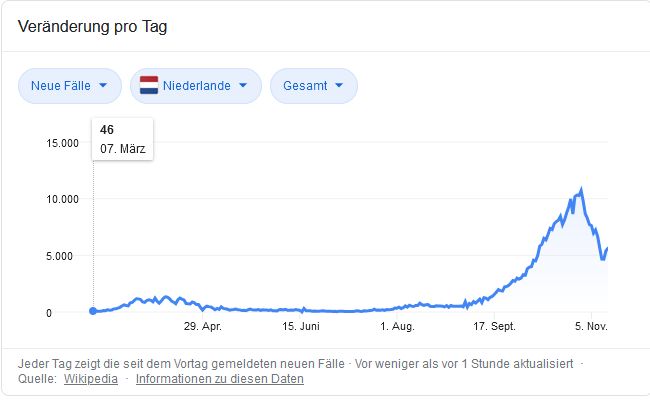Click the peak of the case curve
650x400 pixels.
point(581,188)
